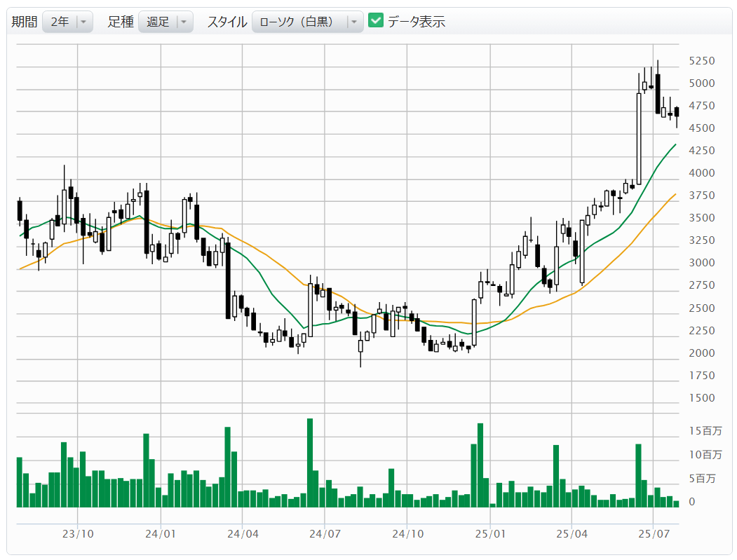Click the 10百万 volume axis label

pyautogui.click(x=705, y=455)
